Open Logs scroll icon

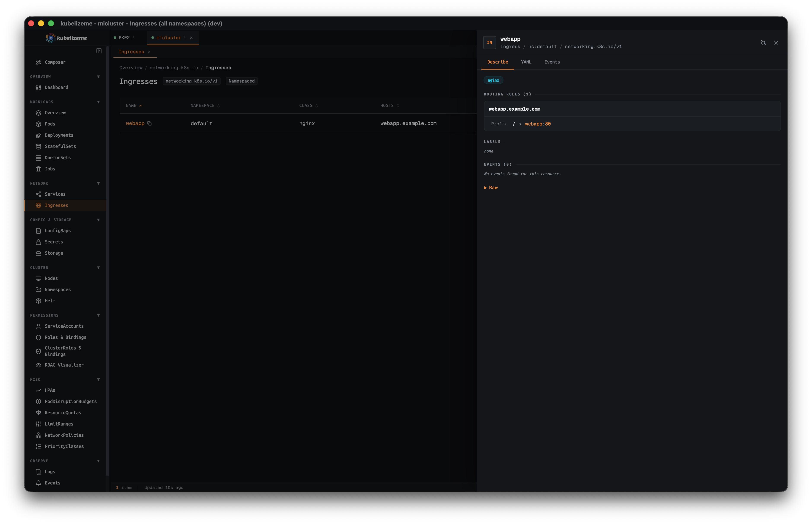(x=38, y=472)
